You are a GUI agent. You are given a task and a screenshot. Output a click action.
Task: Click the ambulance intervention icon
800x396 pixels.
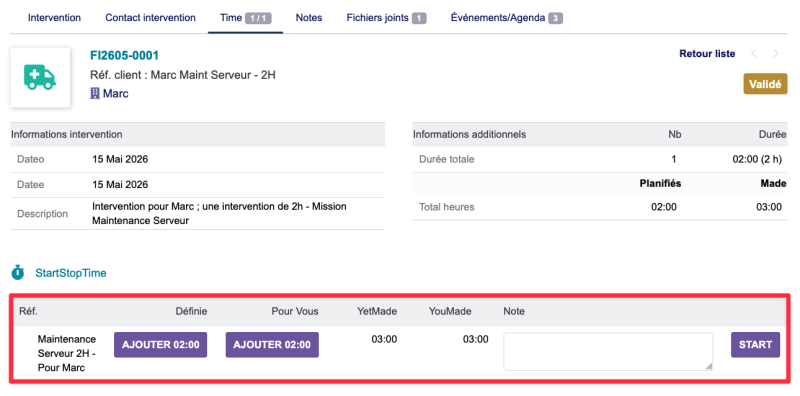[40, 78]
